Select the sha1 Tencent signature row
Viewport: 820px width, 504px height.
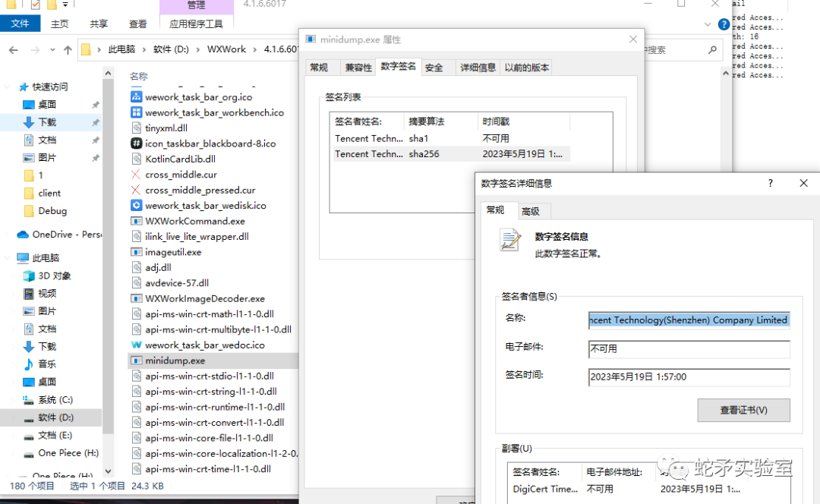click(452, 139)
